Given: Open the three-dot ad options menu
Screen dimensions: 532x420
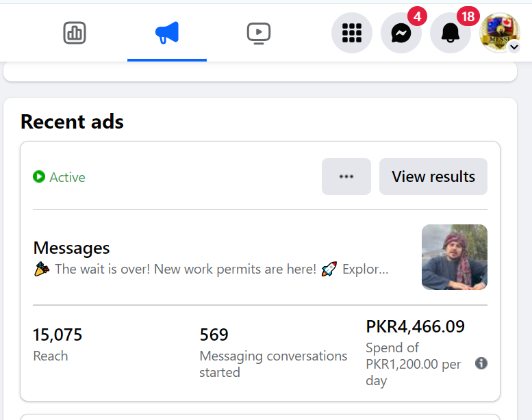Looking at the screenshot, I should pos(346,176).
